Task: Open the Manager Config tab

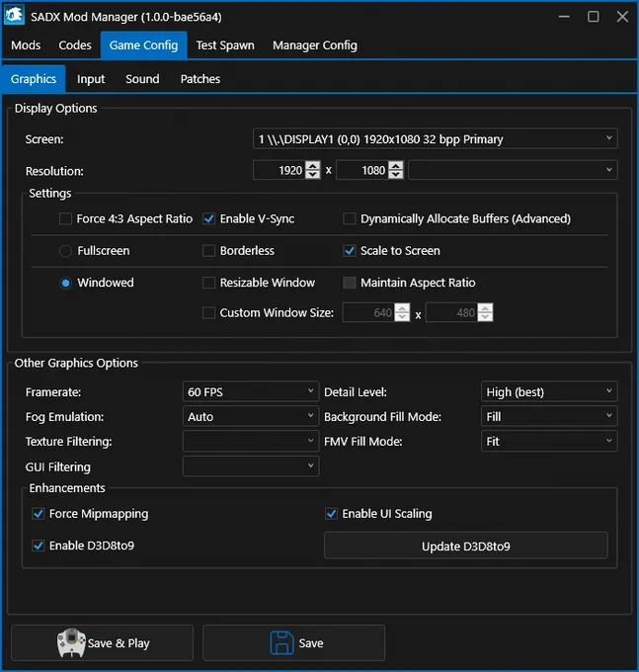Action: coord(315,45)
